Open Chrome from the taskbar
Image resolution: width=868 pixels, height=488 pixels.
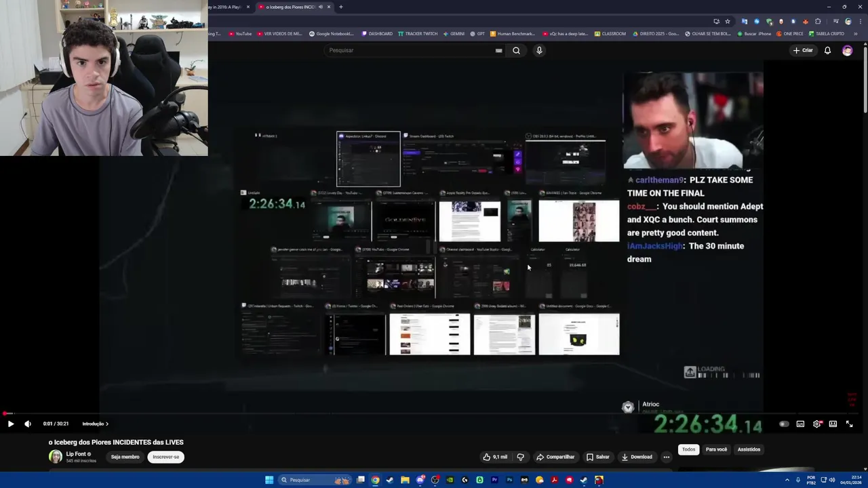(375, 480)
